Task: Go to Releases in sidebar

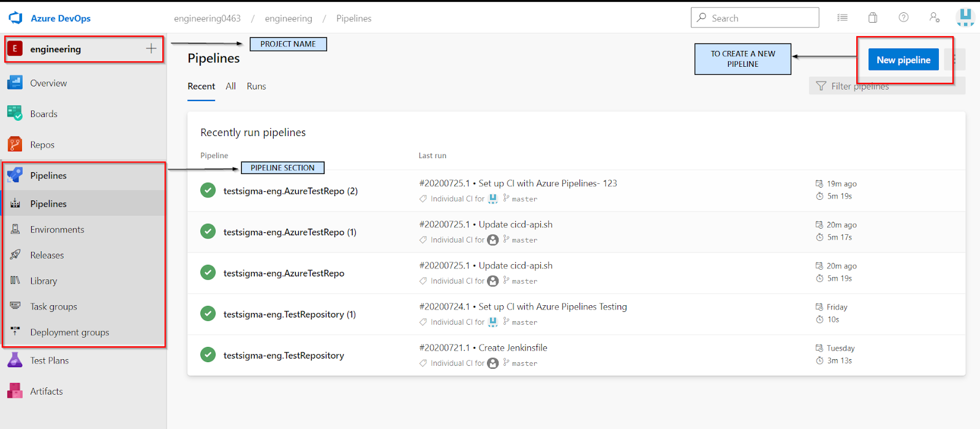Action: point(47,255)
